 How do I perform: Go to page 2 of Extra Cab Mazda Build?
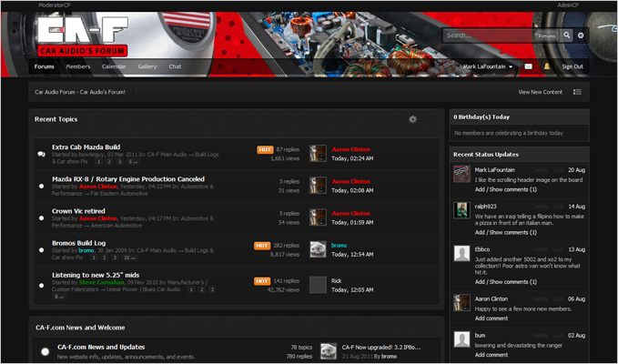(109, 162)
